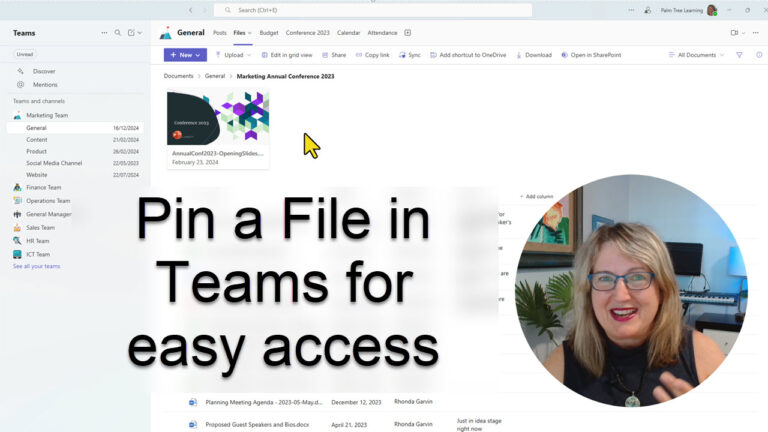Open Planning Meeting Agenda document
768x432 pixels.
(264, 402)
